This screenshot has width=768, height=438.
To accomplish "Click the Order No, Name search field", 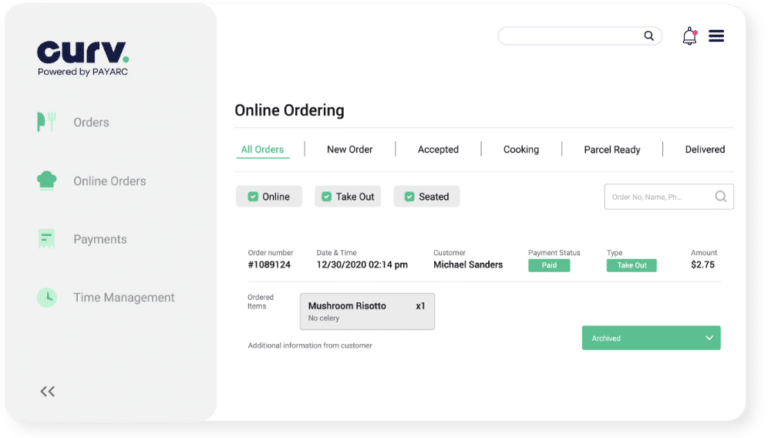I will pos(658,197).
